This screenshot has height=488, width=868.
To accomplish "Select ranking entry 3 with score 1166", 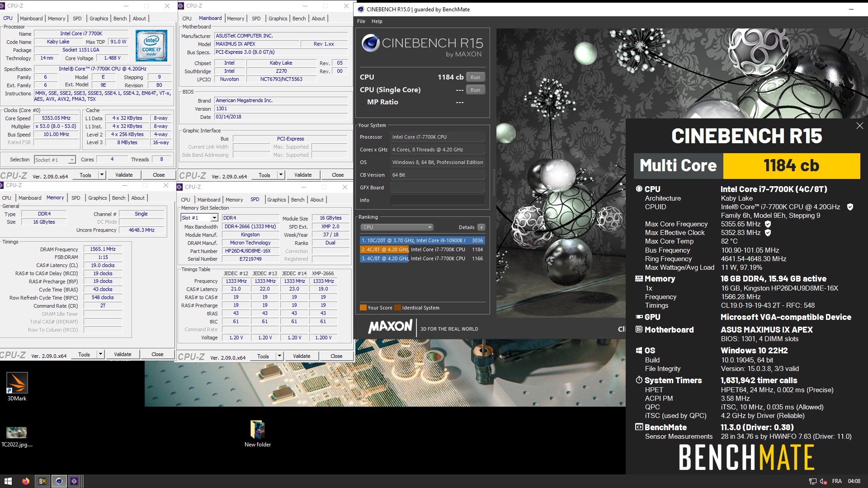I will point(422,258).
